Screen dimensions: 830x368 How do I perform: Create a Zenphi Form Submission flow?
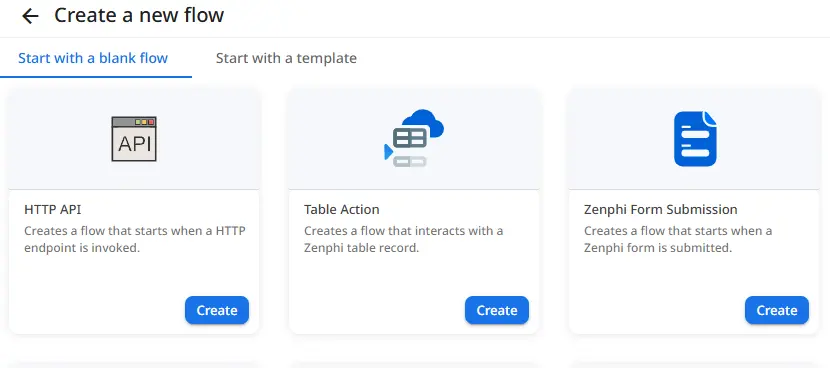tap(777, 310)
